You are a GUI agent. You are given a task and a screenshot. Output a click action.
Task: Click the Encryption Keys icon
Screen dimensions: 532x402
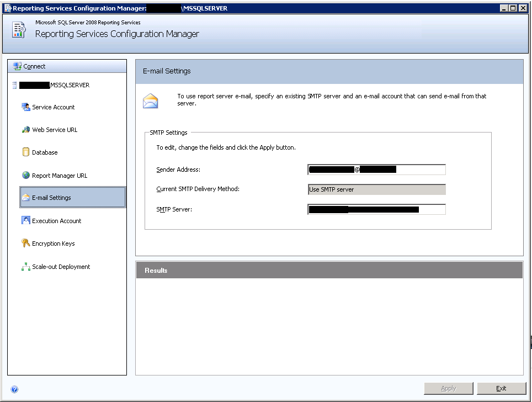[26, 243]
